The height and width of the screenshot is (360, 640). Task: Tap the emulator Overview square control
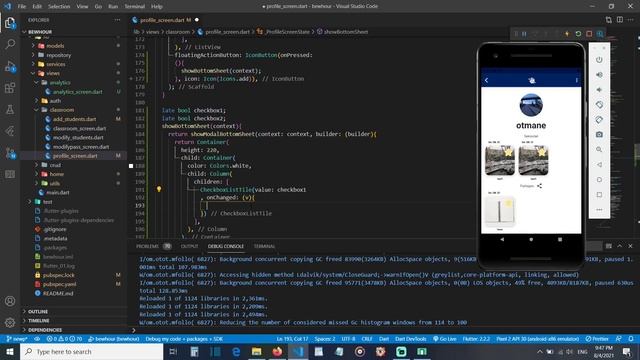599,195
